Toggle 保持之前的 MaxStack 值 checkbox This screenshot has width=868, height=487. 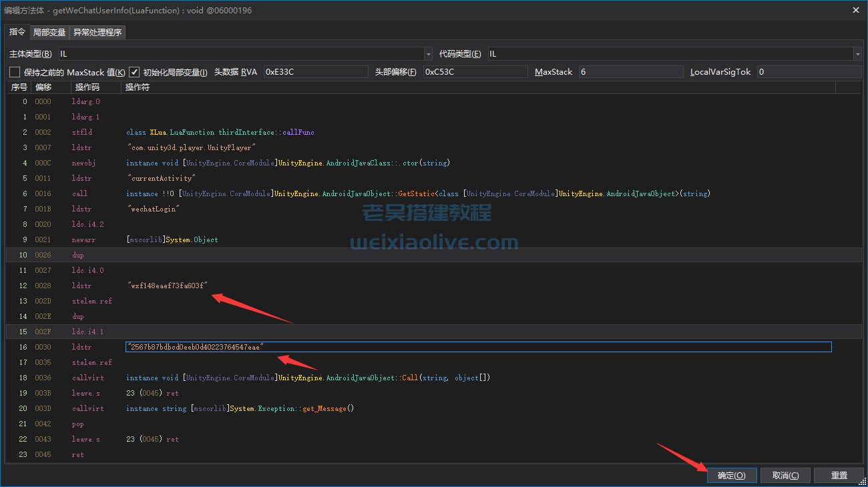(x=15, y=72)
